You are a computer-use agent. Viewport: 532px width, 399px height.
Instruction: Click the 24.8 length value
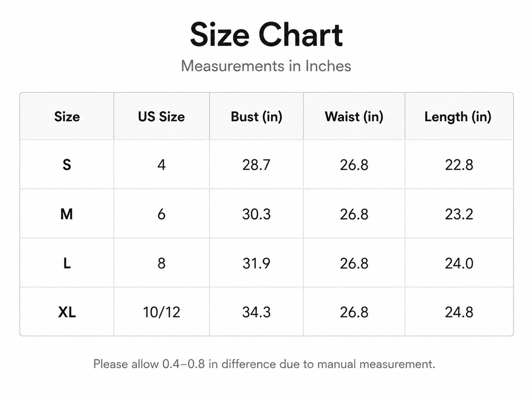coord(459,312)
